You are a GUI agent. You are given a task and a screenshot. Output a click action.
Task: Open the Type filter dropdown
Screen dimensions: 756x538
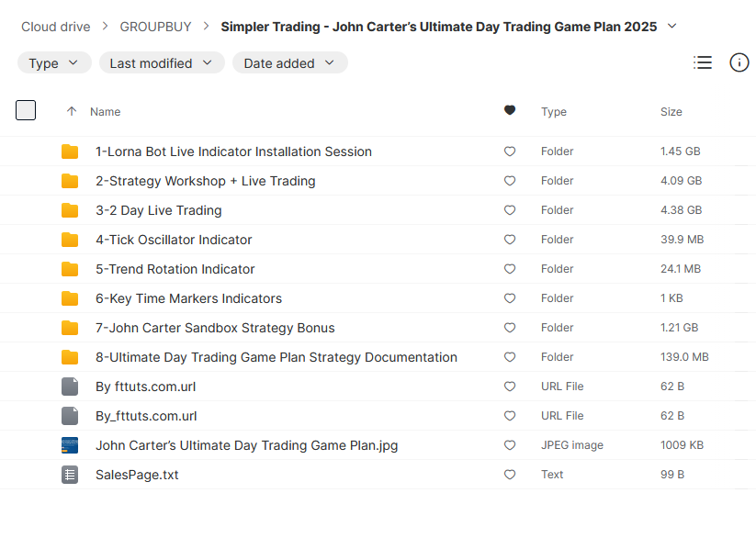pyautogui.click(x=54, y=63)
